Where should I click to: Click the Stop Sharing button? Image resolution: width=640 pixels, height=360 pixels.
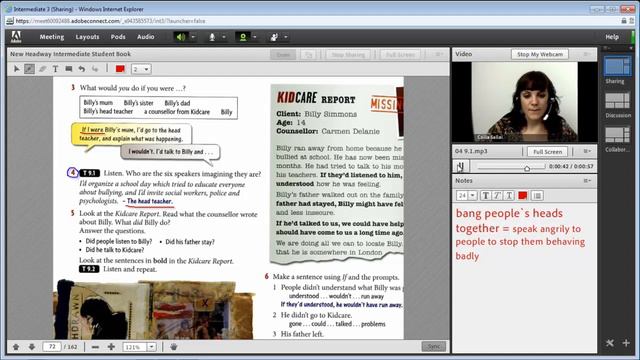pos(348,54)
